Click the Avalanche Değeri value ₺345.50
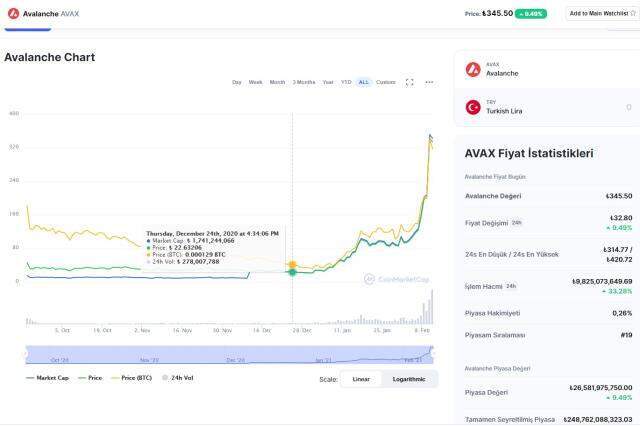The image size is (640, 426). pos(619,196)
